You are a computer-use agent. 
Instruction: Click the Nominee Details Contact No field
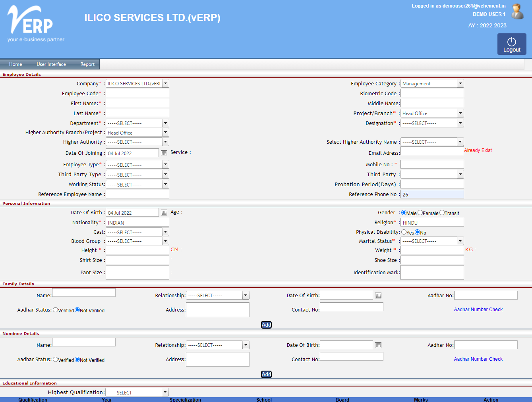352,356
